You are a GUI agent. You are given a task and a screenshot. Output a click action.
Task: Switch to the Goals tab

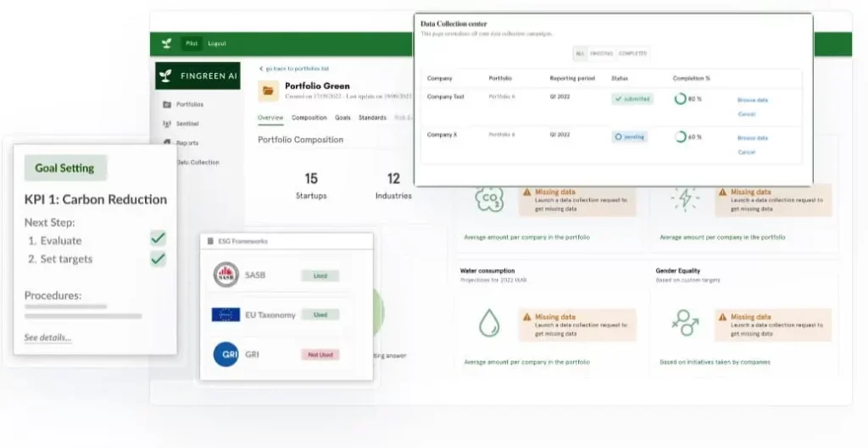[342, 118]
